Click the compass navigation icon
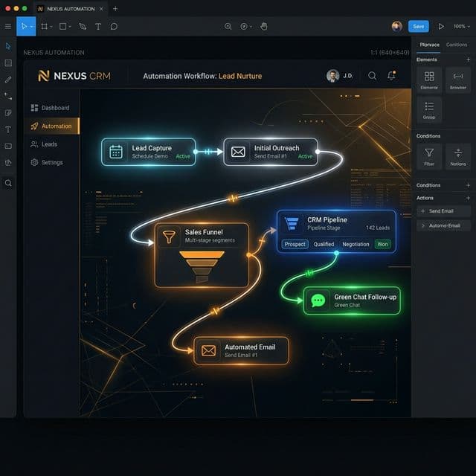Viewport: 476px width, 476px height. coord(244,27)
